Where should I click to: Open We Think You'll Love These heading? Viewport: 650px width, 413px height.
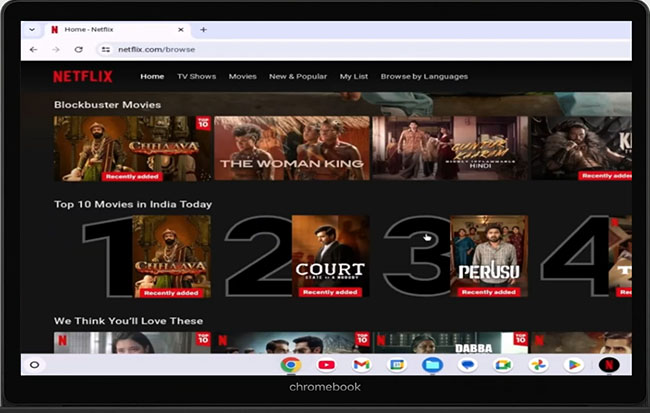[x=129, y=321]
